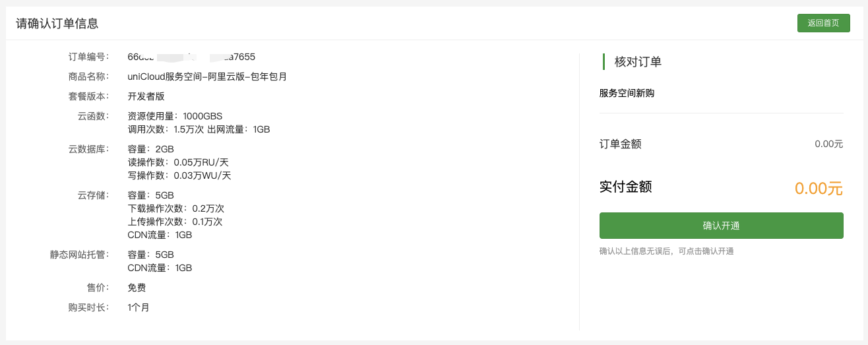Click the orange 0.00元 paid amount

(x=819, y=188)
